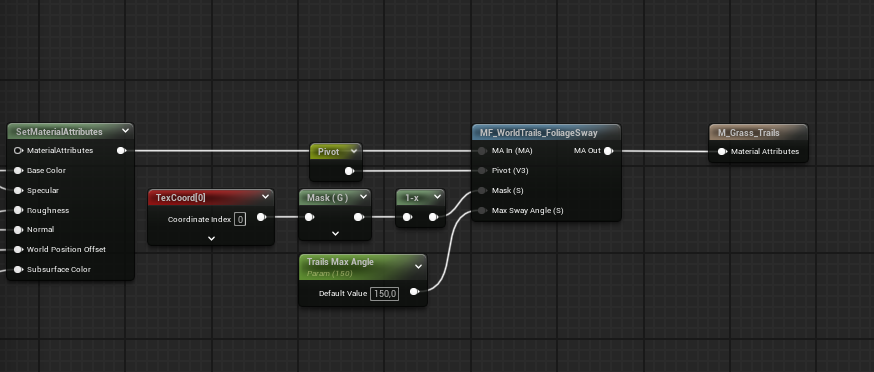Click the TexCoord output pin
This screenshot has width=874, height=372.
click(261, 218)
